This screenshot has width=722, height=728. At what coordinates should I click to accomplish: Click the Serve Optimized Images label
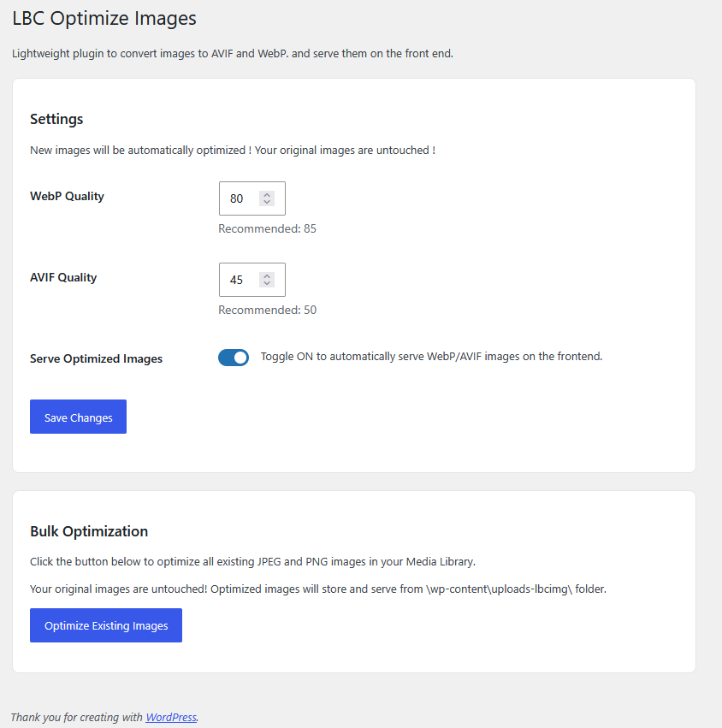point(96,359)
